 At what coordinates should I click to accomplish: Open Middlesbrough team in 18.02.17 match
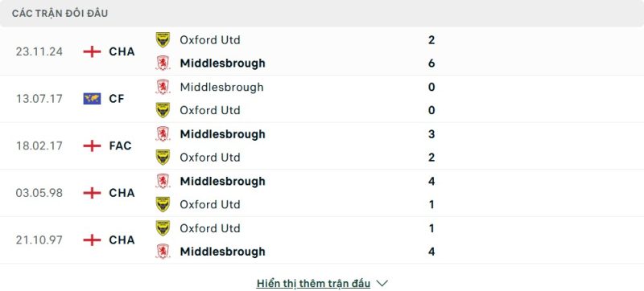(x=223, y=134)
